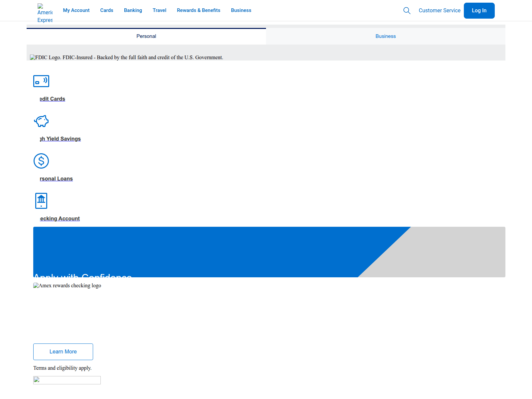This screenshot has height=399, width=532.
Task: Click the dollar sign loans icon
Action: click(41, 161)
